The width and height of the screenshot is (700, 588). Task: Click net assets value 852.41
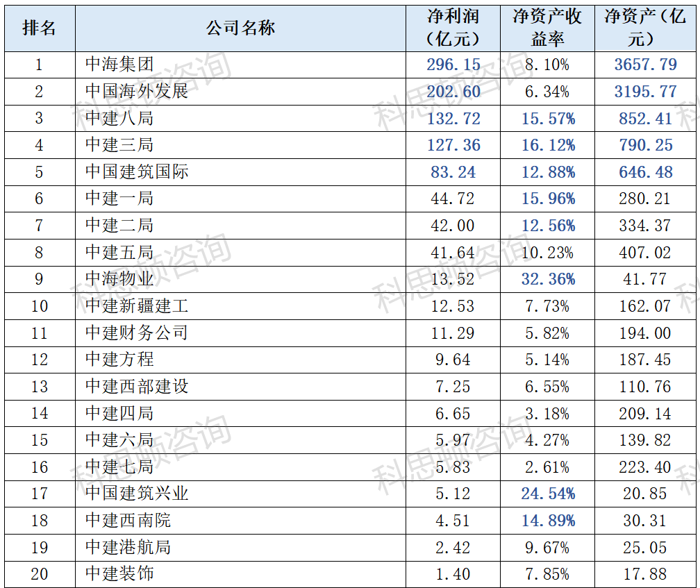646,119
